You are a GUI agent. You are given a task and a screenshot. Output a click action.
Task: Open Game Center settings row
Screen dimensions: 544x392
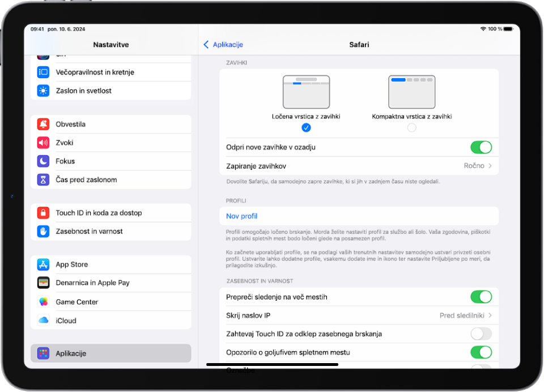click(x=111, y=302)
